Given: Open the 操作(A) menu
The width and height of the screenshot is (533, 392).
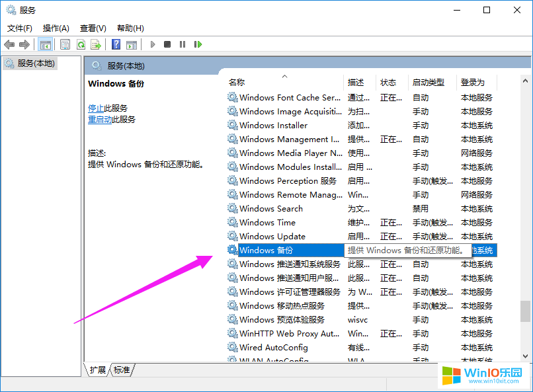Looking at the screenshot, I should tap(56, 28).
